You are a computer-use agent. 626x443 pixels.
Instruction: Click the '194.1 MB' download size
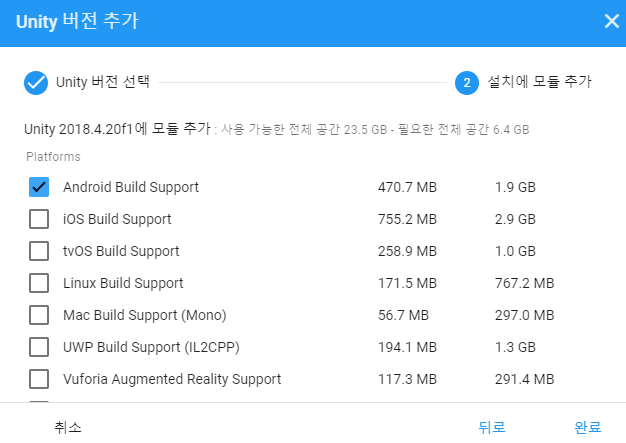coord(408,347)
